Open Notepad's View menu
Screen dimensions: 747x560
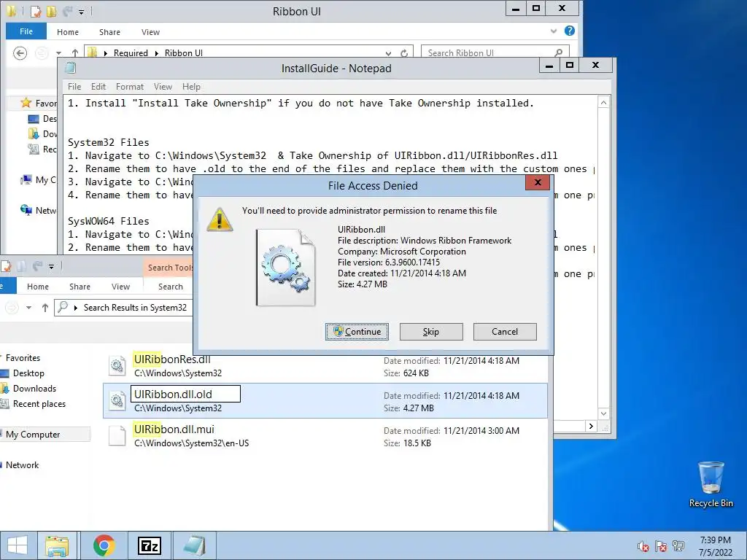pos(163,87)
